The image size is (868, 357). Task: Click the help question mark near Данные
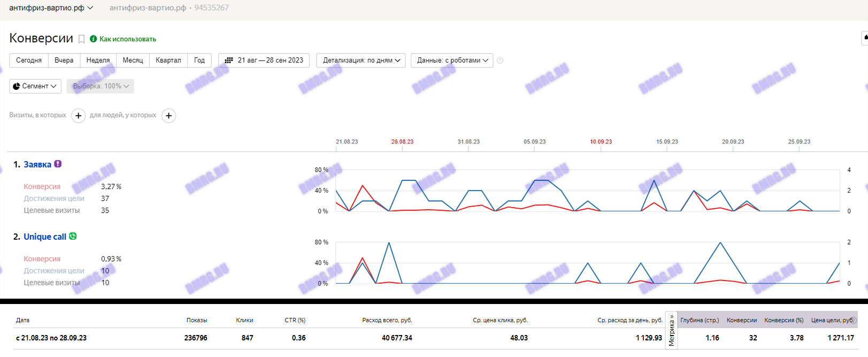500,60
